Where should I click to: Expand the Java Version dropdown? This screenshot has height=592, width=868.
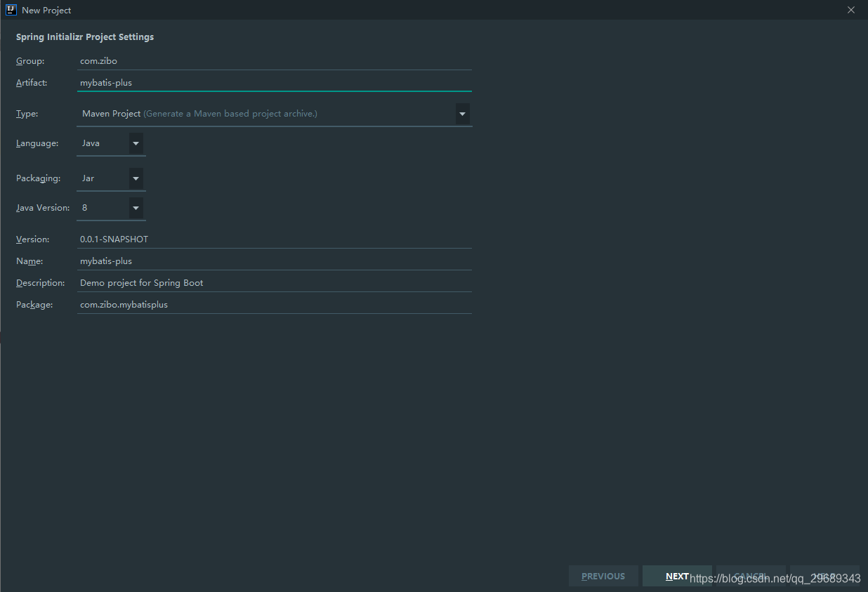(136, 208)
